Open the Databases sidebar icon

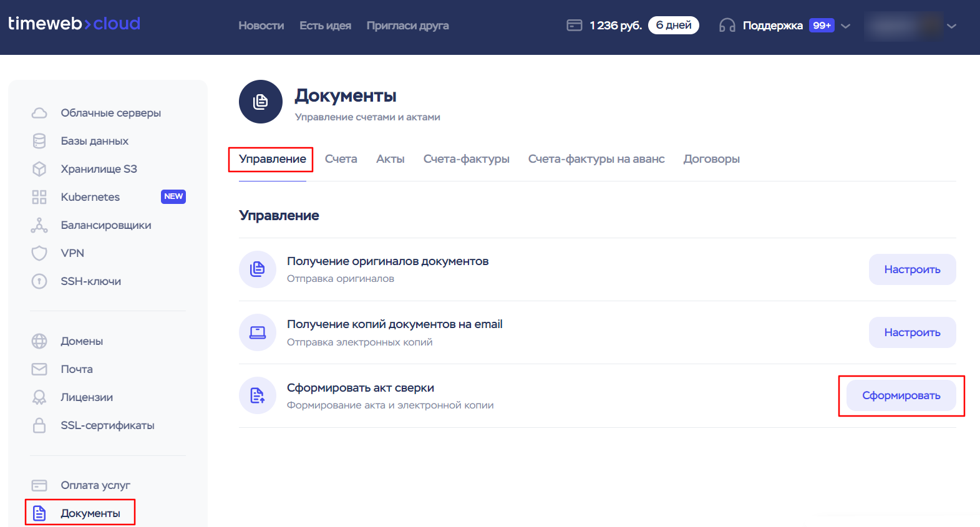[x=39, y=141]
